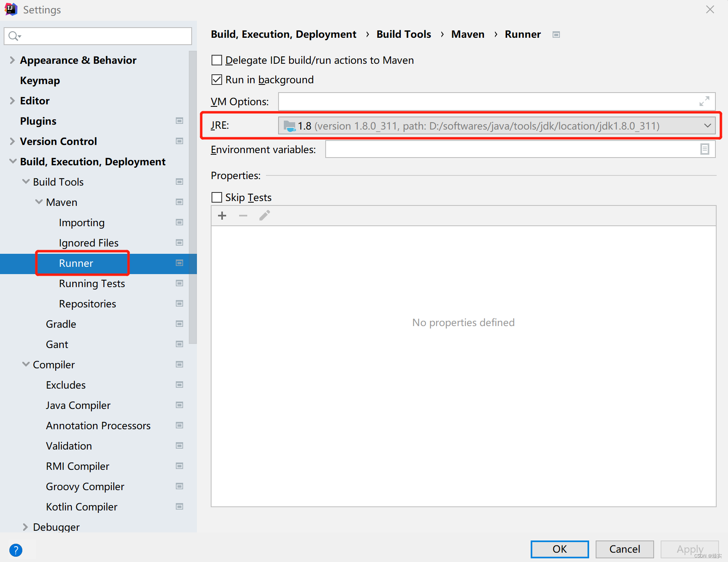Click the project icon next to Version Control
This screenshot has height=562, width=728.
click(179, 141)
